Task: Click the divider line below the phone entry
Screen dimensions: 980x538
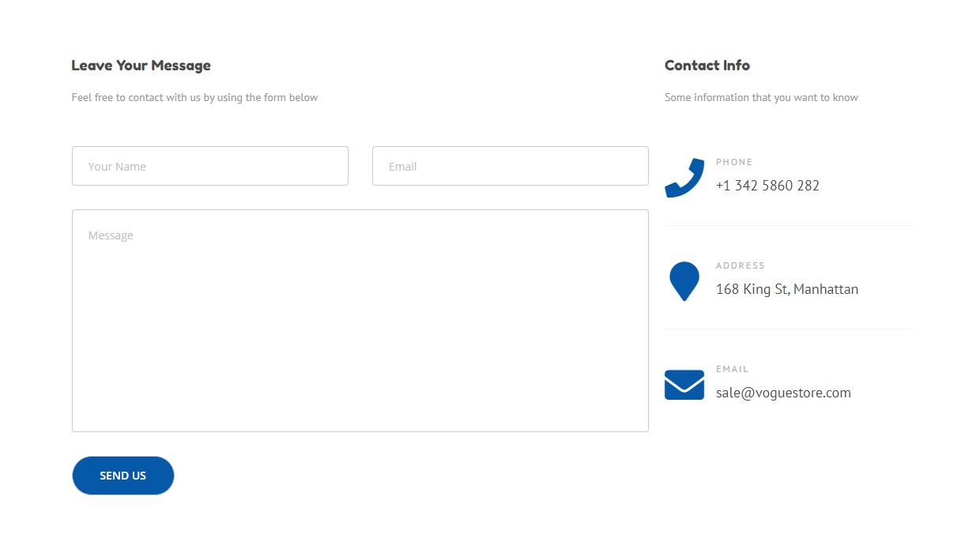Action: pos(789,225)
